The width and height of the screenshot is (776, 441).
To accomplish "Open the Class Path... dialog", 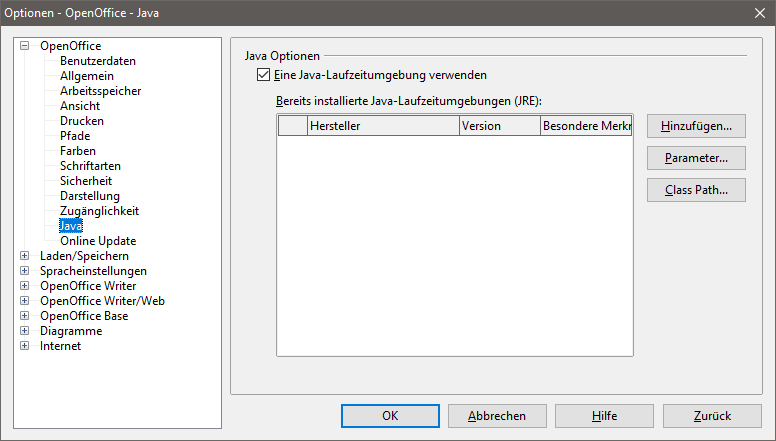I will [x=696, y=190].
